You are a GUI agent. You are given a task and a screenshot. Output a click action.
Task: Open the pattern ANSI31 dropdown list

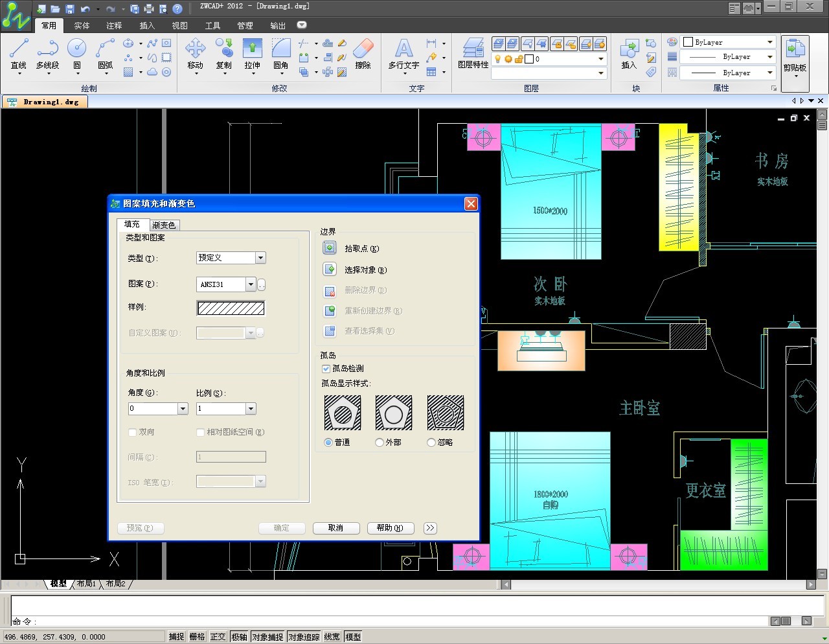point(251,284)
